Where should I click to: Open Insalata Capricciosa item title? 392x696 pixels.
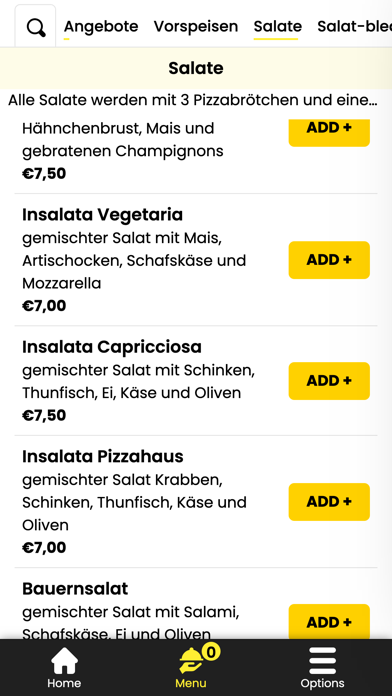point(112,347)
